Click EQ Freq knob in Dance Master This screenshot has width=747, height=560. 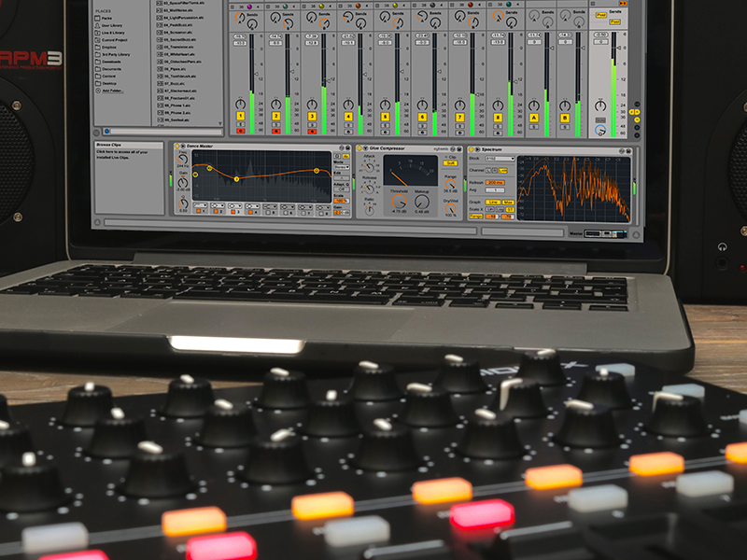point(182,160)
